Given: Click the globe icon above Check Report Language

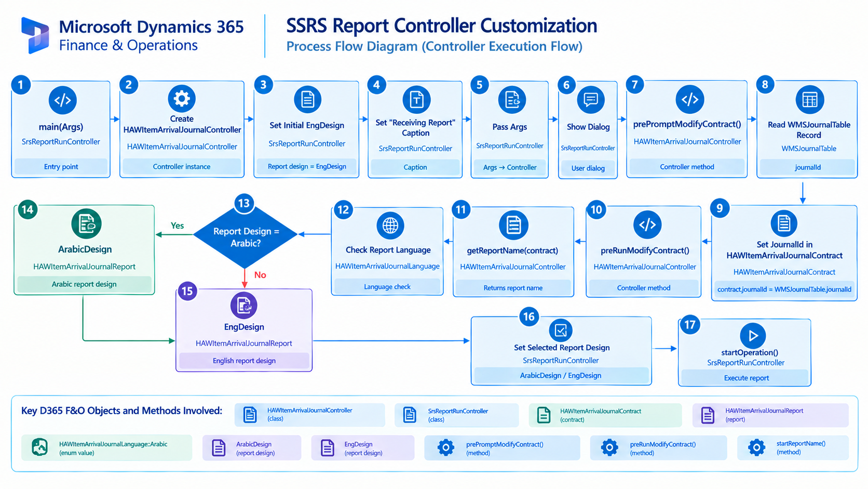Looking at the screenshot, I should [x=390, y=226].
